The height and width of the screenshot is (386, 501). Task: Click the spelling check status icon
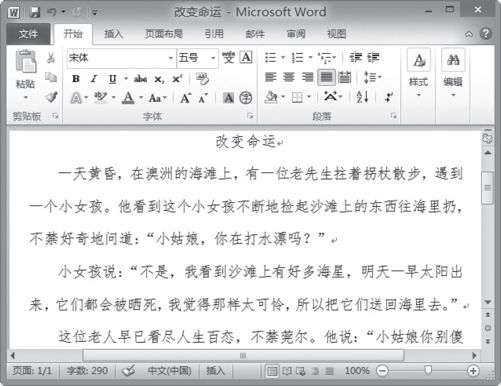coord(128,370)
